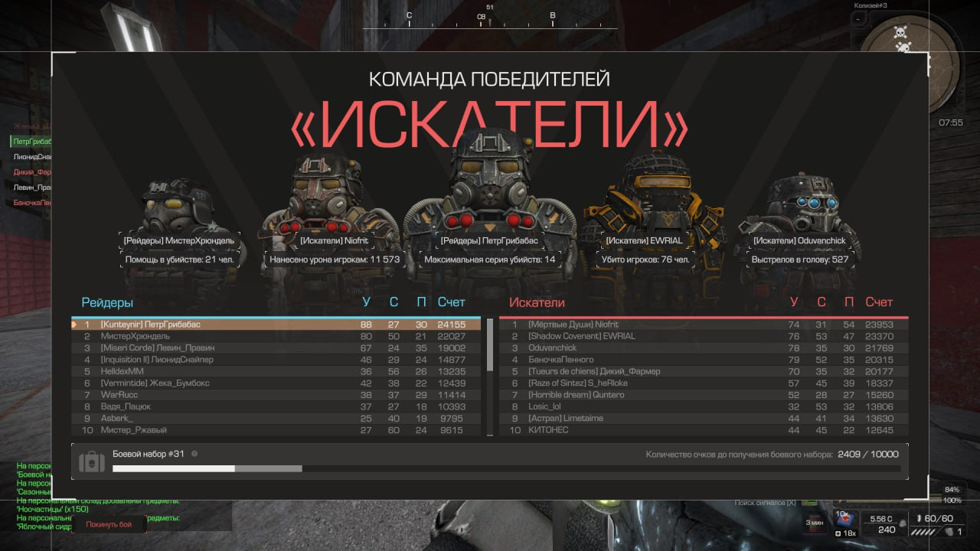The width and height of the screenshot is (980, 551).
Task: Click the Счет column header in Искатели table
Action: (x=879, y=302)
